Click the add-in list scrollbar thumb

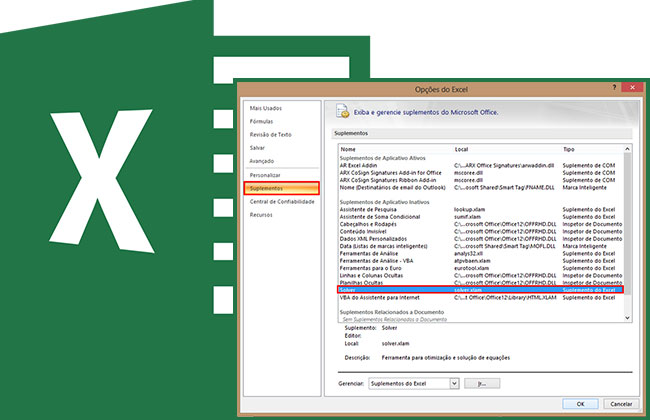coord(627,224)
